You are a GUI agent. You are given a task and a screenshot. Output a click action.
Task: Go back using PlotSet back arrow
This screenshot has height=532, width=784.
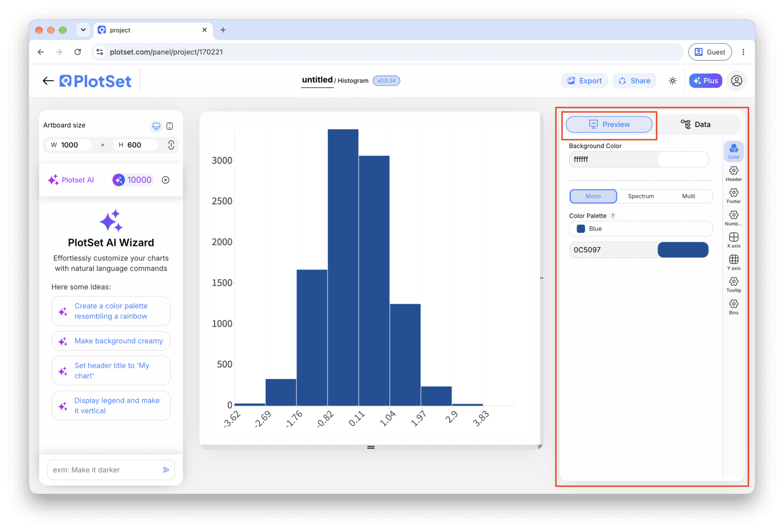(x=48, y=81)
